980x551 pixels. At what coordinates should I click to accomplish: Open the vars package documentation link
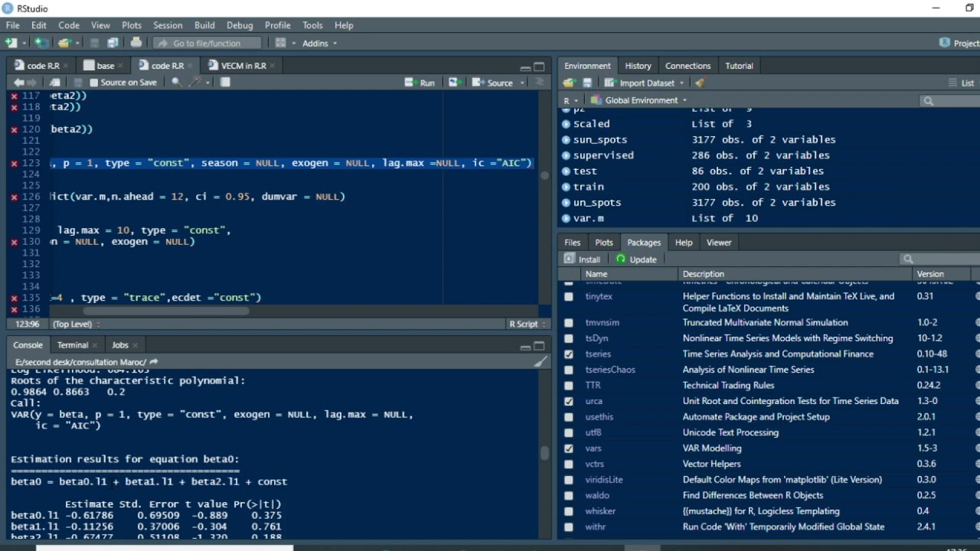click(x=593, y=448)
